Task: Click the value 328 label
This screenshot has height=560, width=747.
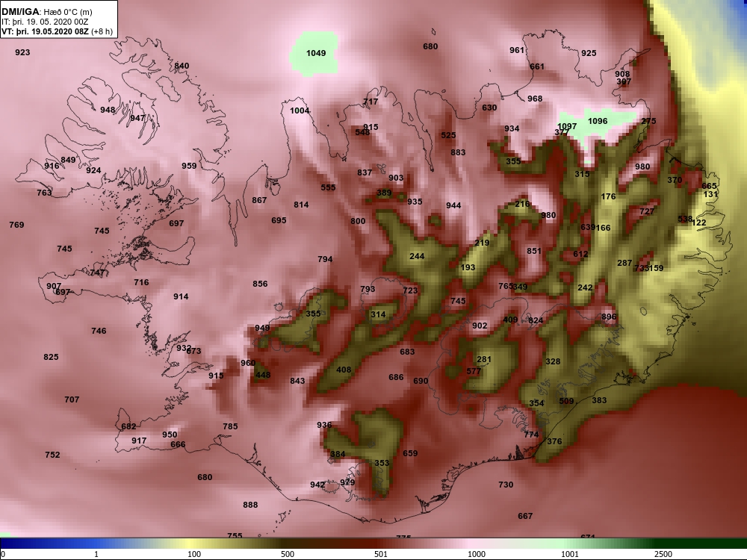Action: coord(553,361)
